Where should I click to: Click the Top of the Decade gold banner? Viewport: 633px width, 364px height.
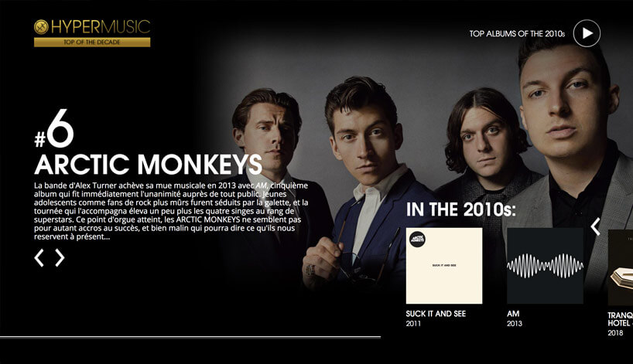pos(92,42)
